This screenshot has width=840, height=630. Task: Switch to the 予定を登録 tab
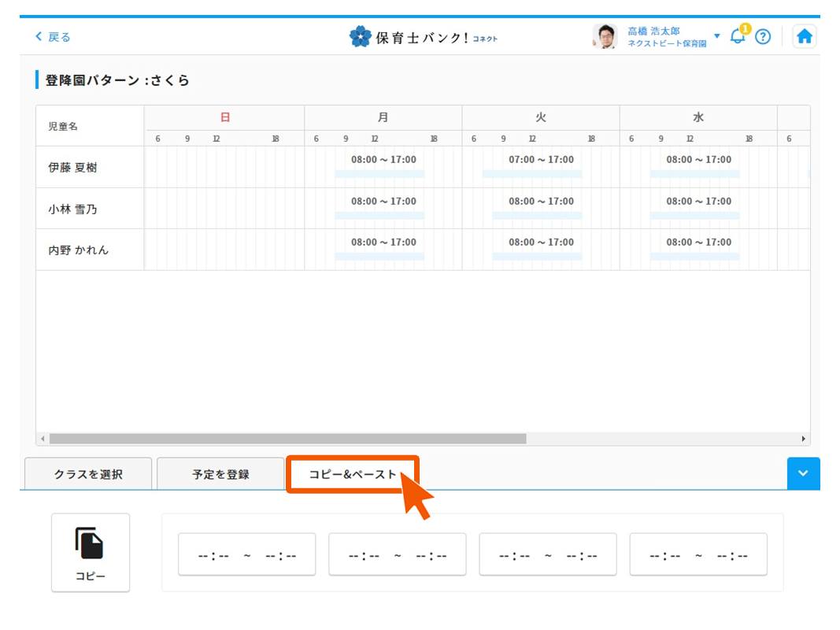[220, 473]
